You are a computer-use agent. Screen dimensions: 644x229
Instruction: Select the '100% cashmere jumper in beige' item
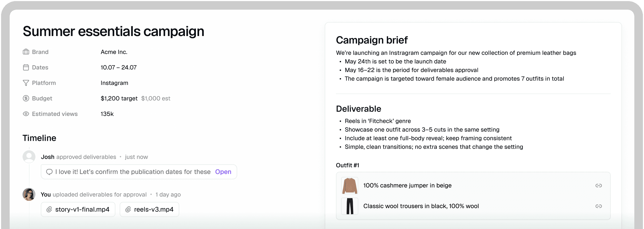tap(407, 185)
